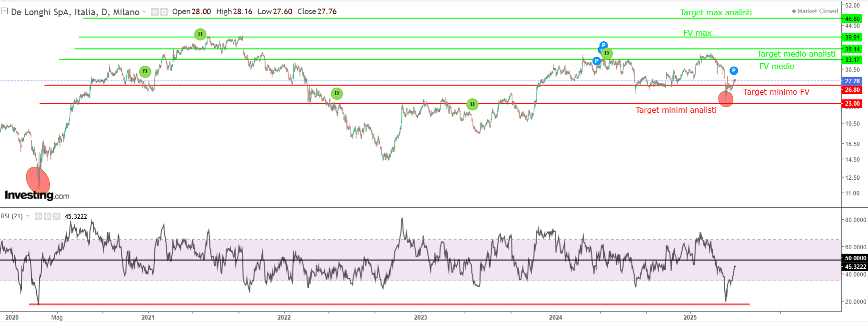Click the D marker beside the 2024 P markers

(x=607, y=53)
